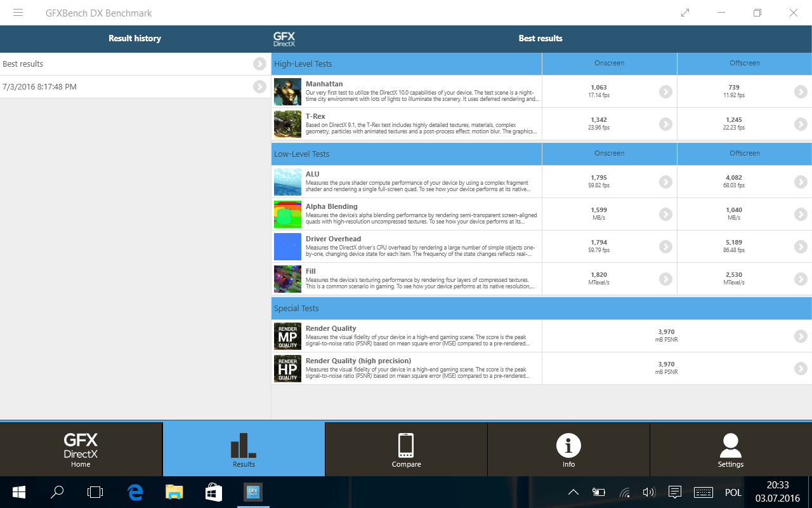This screenshot has width=812, height=508.
Task: Click the ALU test thumbnail
Action: coord(287,182)
